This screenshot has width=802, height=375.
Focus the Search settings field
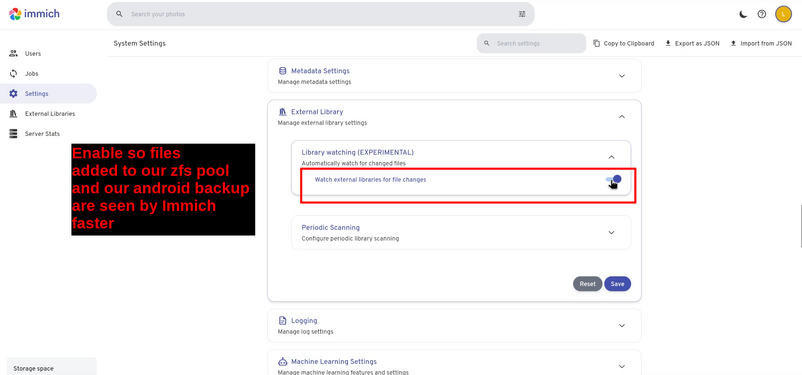[x=531, y=43]
